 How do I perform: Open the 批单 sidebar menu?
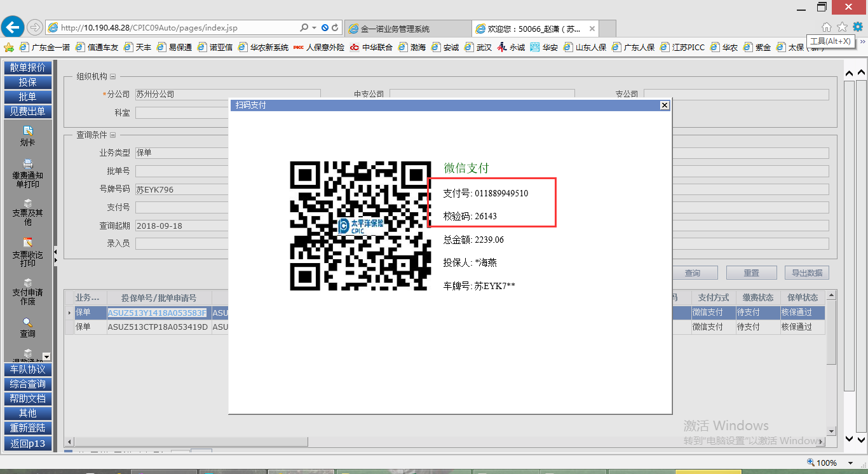coord(27,97)
